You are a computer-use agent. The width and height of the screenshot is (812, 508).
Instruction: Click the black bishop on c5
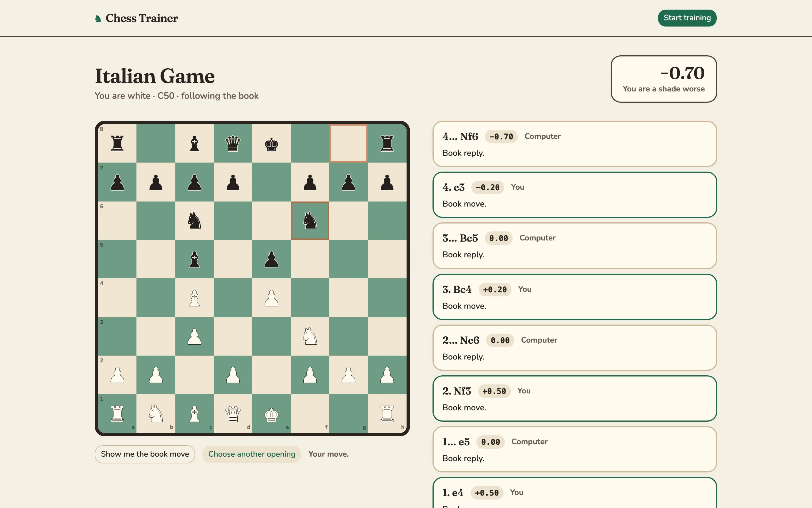click(x=194, y=259)
